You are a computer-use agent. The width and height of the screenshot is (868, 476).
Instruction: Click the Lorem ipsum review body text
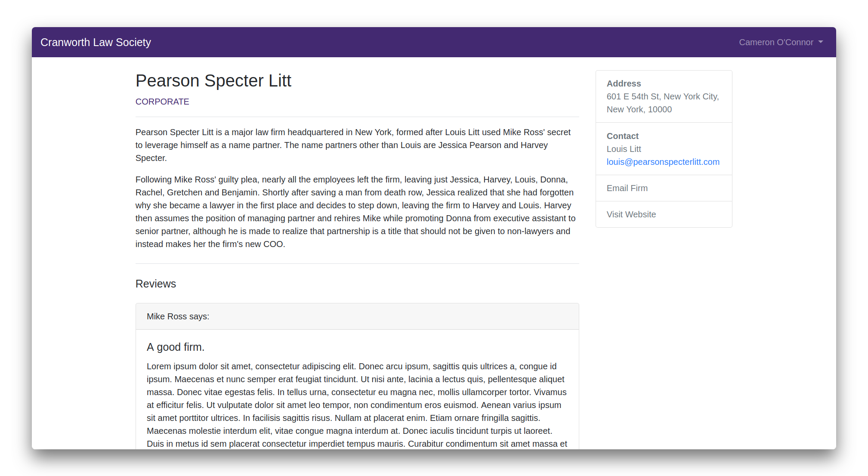(x=357, y=405)
